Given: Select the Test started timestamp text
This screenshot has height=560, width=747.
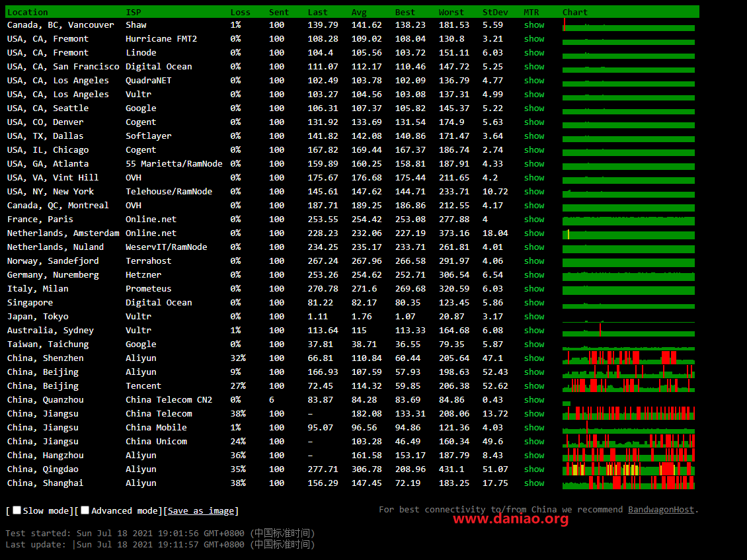Looking at the screenshot, I should coord(160,533).
